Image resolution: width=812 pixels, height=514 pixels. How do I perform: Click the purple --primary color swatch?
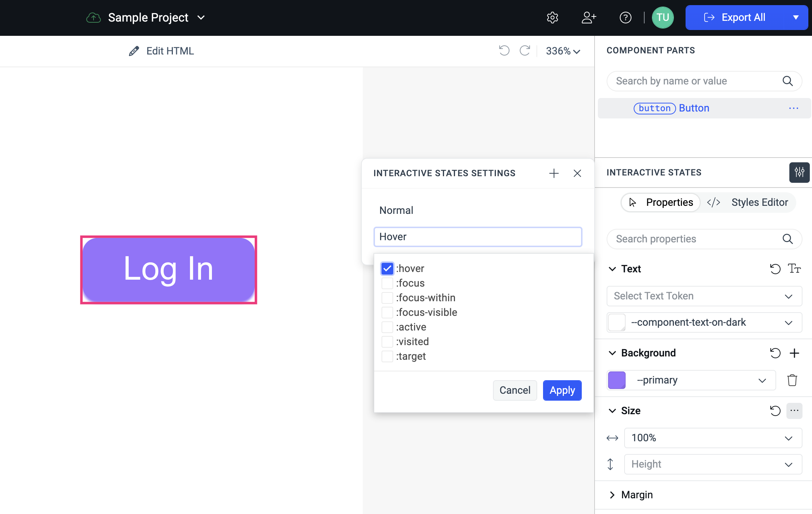(617, 380)
